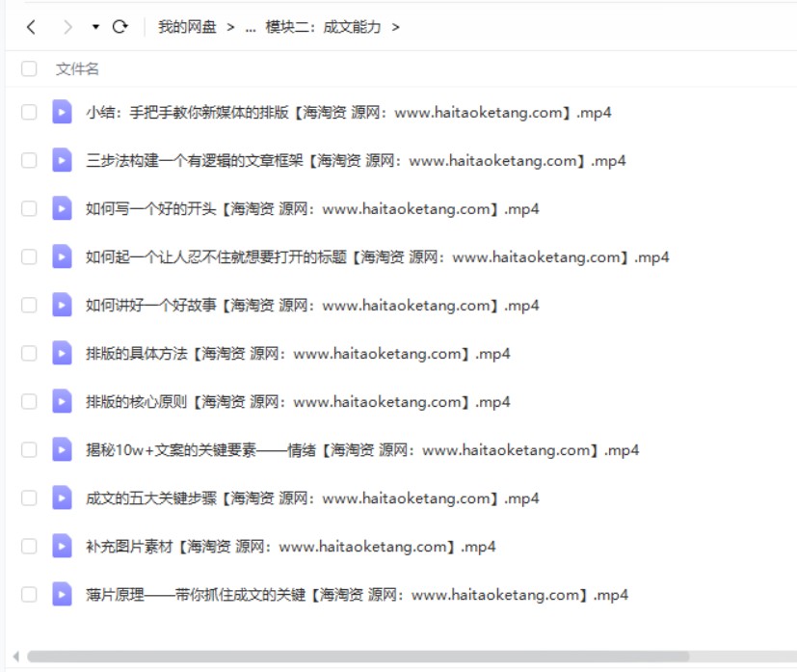Click video icon of 排版的核心原则
This screenshot has height=672, width=797.
click(x=62, y=402)
